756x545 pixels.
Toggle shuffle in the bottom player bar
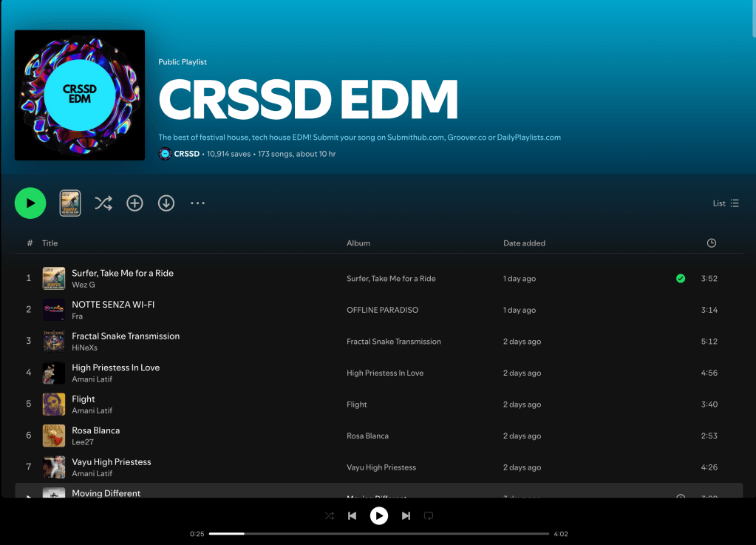[330, 516]
